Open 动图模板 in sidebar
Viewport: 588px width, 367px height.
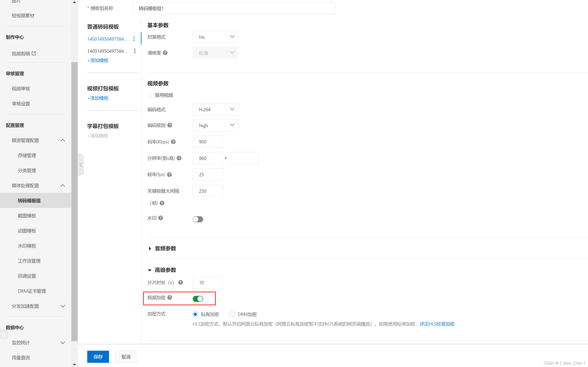[27, 231]
